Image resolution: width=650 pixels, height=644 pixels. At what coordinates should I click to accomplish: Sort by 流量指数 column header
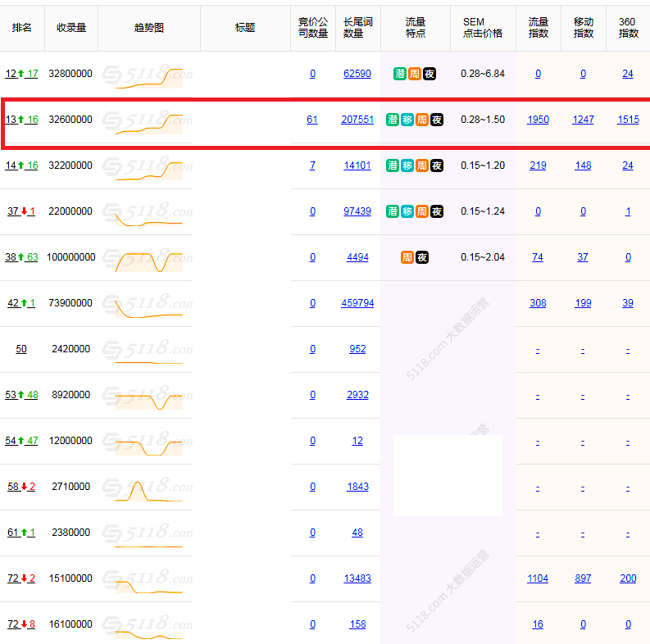coord(539,28)
